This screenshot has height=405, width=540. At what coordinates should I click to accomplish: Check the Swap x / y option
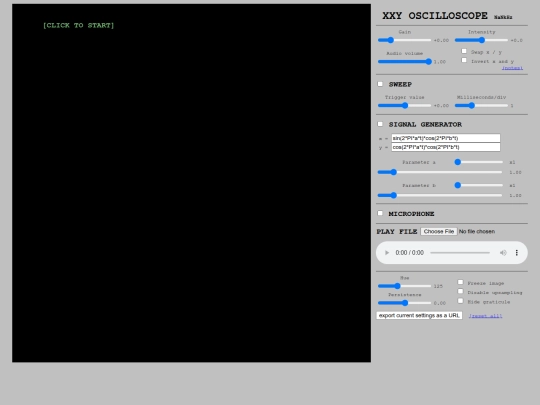(x=464, y=51)
